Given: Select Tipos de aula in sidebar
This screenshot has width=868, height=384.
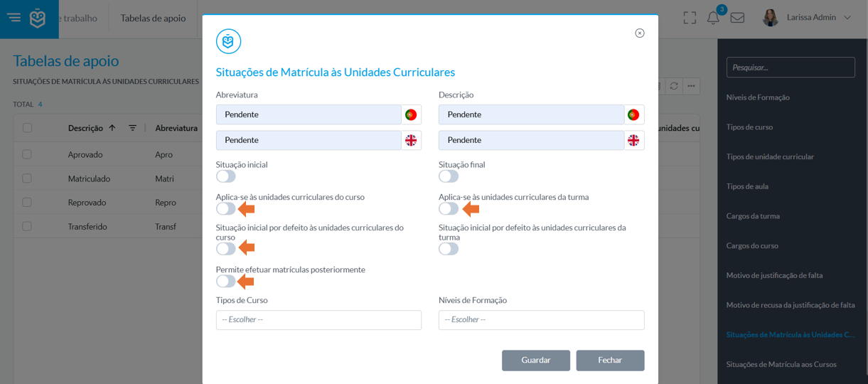Looking at the screenshot, I should click(747, 186).
